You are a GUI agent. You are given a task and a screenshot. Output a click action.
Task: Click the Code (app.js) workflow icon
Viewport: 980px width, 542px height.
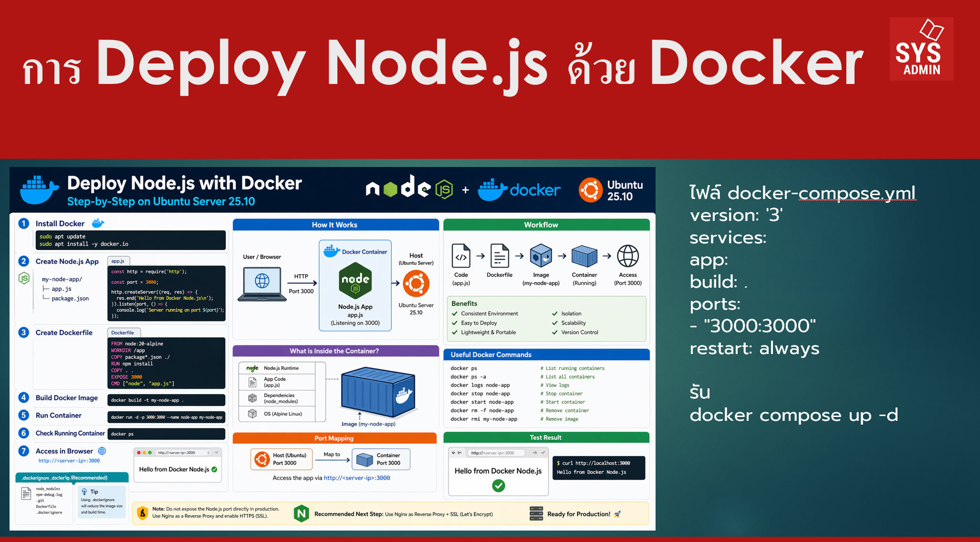pyautogui.click(x=461, y=257)
